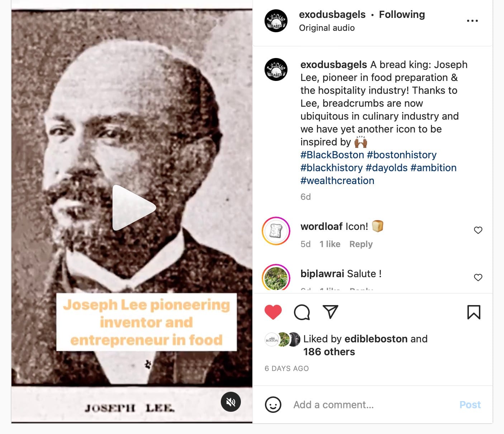Viewport: 504px width, 434px height.
Task: Click exodusbagels avatar in the post header
Action: point(276,21)
